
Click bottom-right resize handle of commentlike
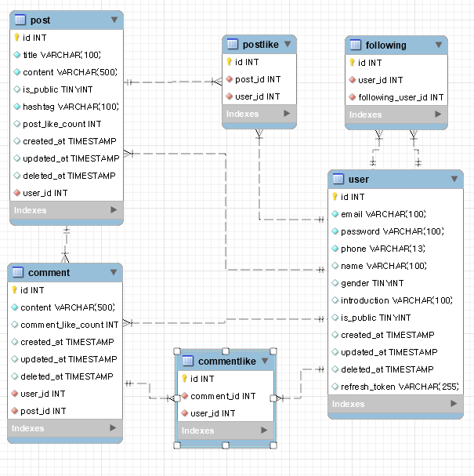(273, 445)
